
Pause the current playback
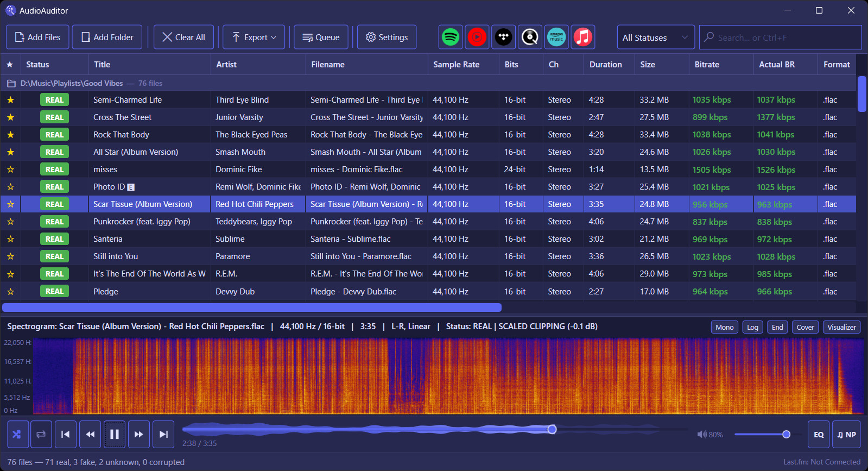click(115, 434)
